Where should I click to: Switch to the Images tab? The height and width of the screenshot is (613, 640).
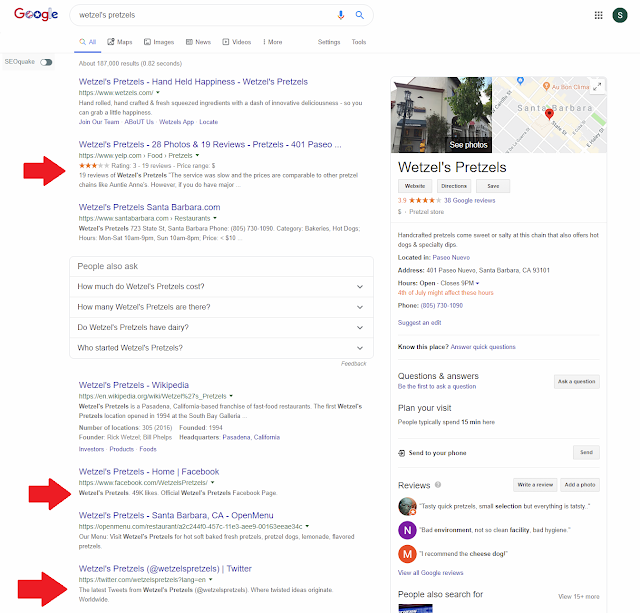159,42
